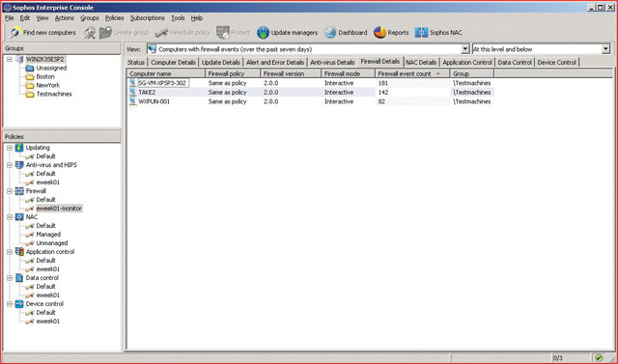618x364 pixels.
Task: Open the File menu
Action: (x=9, y=18)
